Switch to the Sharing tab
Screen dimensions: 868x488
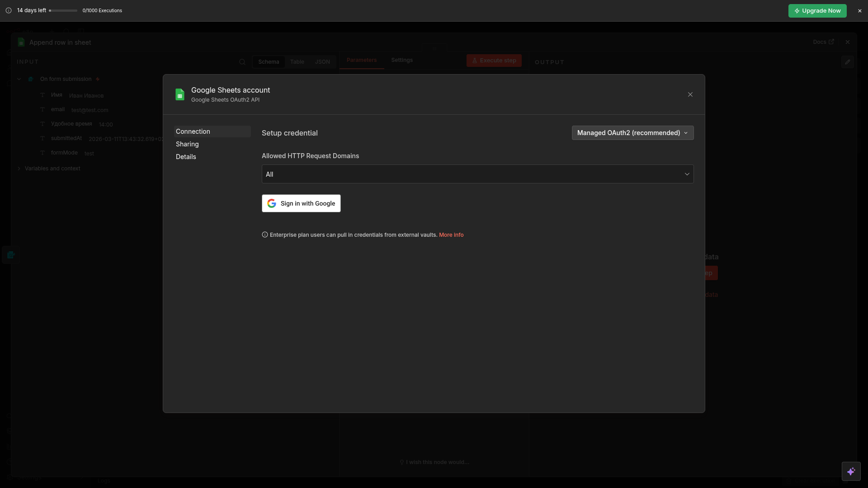187,144
